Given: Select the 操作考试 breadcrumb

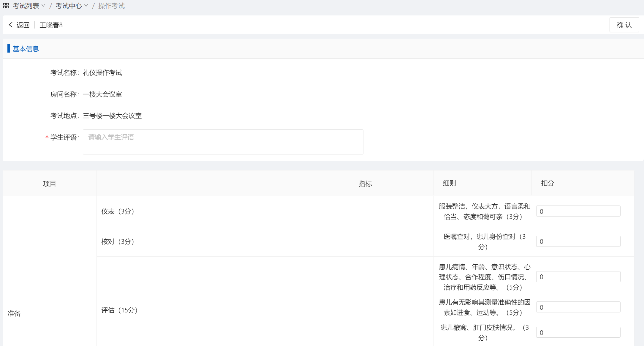Looking at the screenshot, I should [x=111, y=6].
